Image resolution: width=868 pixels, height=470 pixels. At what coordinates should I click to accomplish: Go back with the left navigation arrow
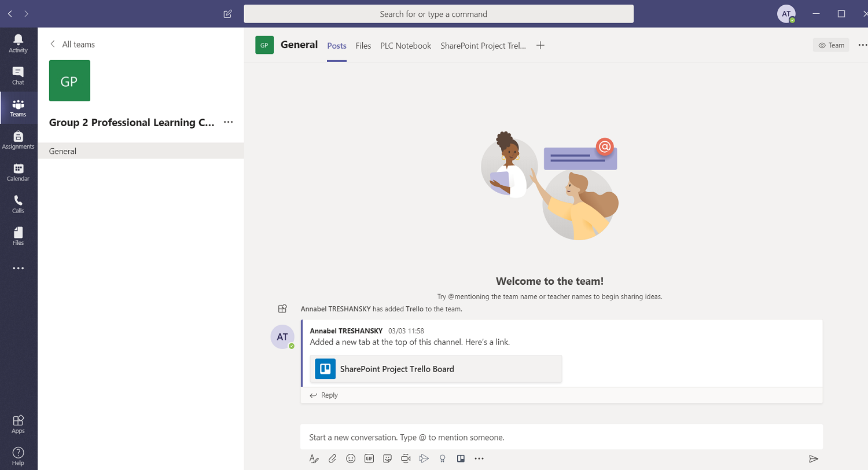pyautogui.click(x=10, y=14)
